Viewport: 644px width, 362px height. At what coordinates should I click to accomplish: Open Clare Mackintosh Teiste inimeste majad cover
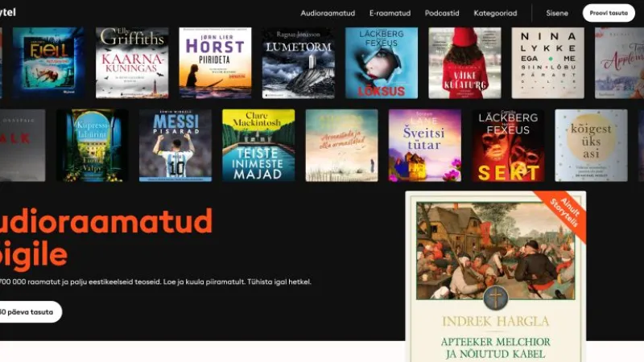(258, 146)
